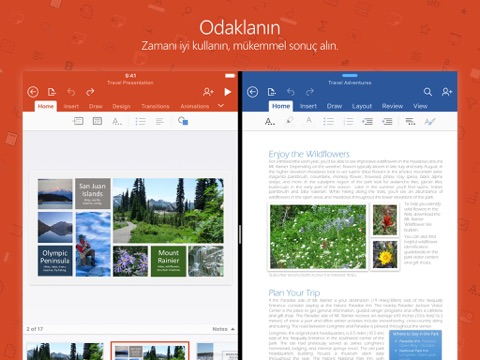Select the text highlighter tool

[289, 121]
